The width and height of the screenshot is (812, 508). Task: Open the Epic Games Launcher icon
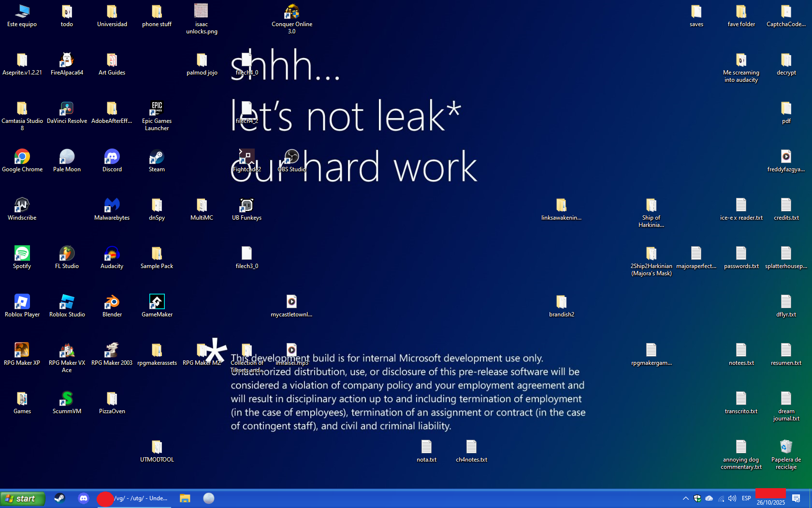[157, 116]
